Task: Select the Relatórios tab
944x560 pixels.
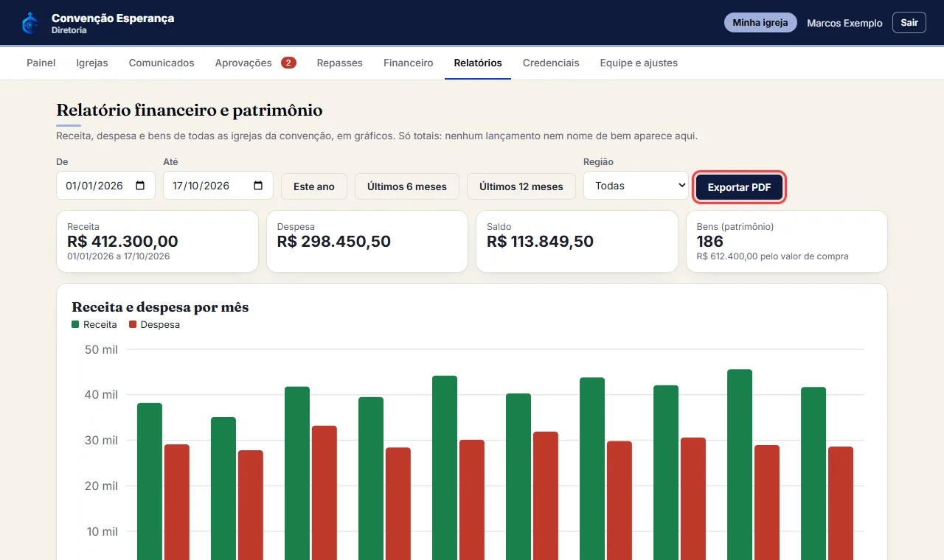Action: (x=478, y=63)
